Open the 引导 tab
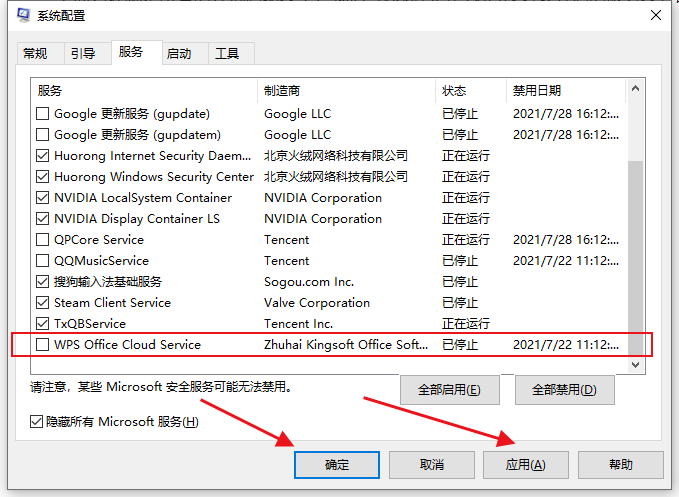The width and height of the screenshot is (679, 497). pos(82,53)
